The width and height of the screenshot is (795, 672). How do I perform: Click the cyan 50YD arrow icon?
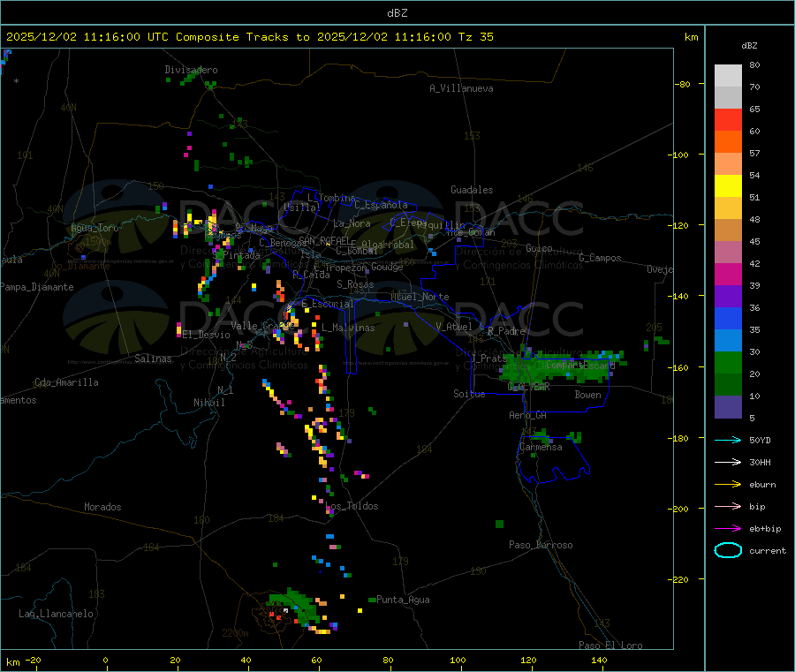tap(728, 440)
